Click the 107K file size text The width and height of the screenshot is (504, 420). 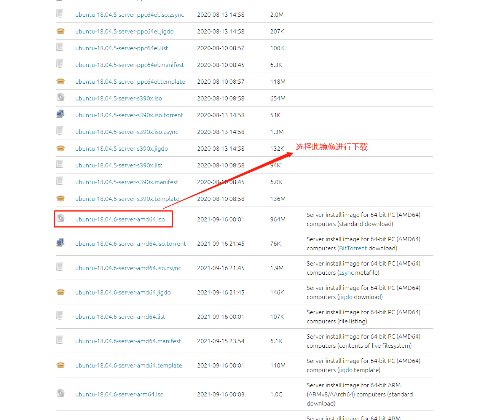click(277, 317)
